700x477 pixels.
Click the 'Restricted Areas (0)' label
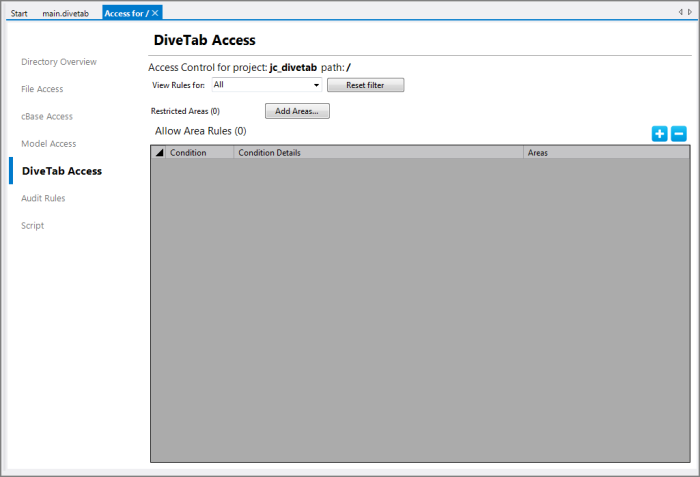tap(185, 111)
